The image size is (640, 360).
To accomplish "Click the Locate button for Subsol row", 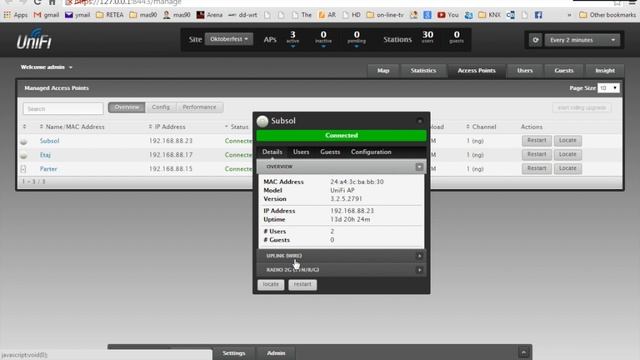I will pyautogui.click(x=567, y=140).
